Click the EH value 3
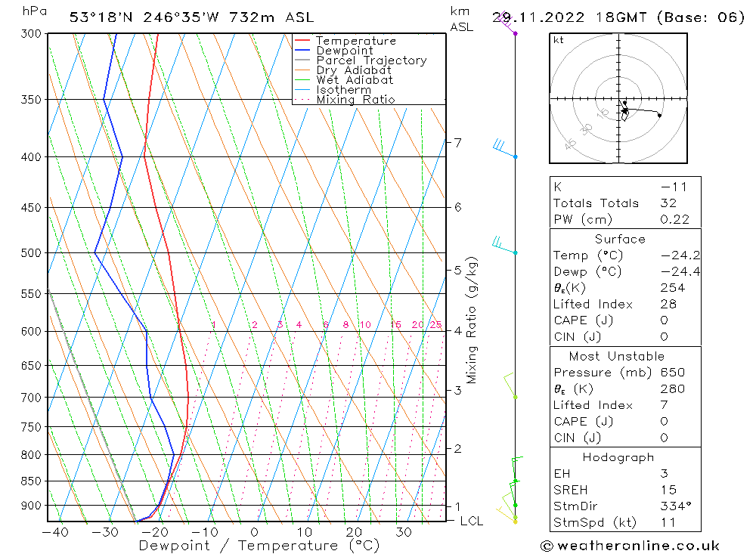Viewport: 756px width, 554px height. [664, 473]
